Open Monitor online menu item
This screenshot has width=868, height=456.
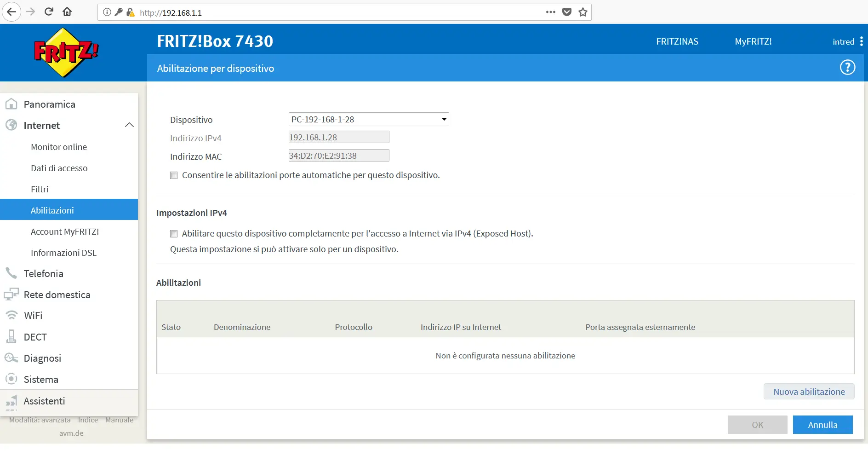coord(59,147)
